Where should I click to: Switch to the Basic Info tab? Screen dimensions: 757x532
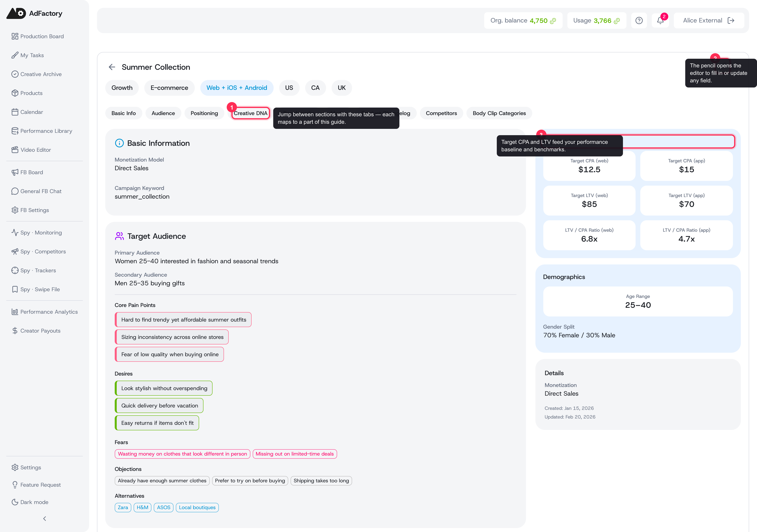point(123,113)
